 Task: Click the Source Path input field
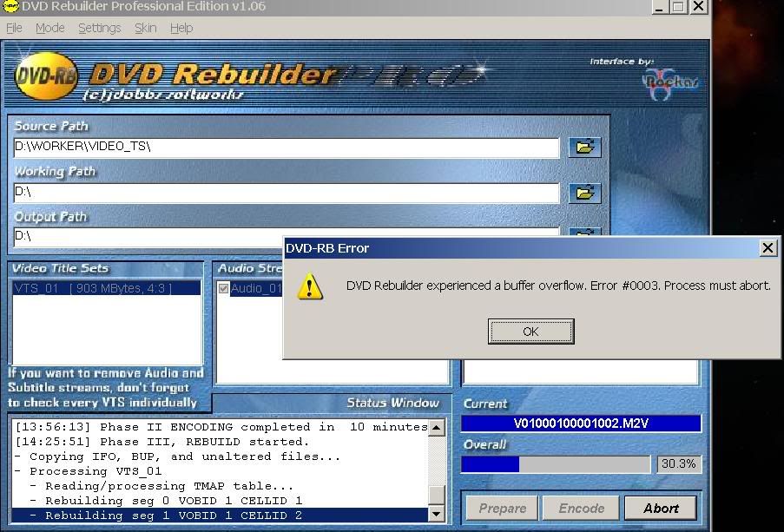pos(286,148)
